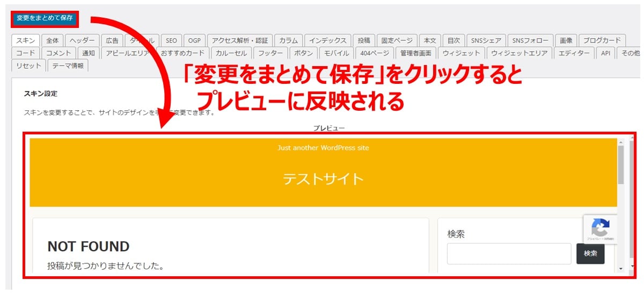644x294 pixels.
Task: Open the 全体 settings tab
Action: 53,40
